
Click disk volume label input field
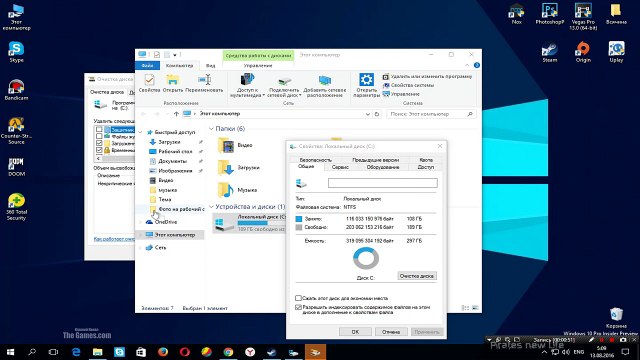(382, 183)
